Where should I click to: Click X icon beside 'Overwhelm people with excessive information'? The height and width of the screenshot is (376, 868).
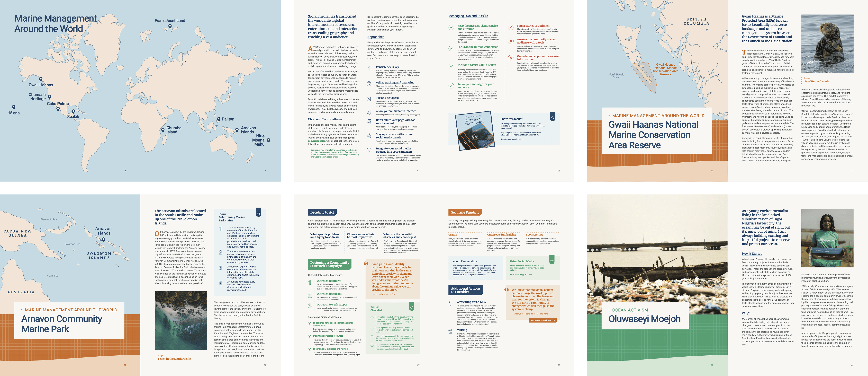pyautogui.click(x=511, y=58)
